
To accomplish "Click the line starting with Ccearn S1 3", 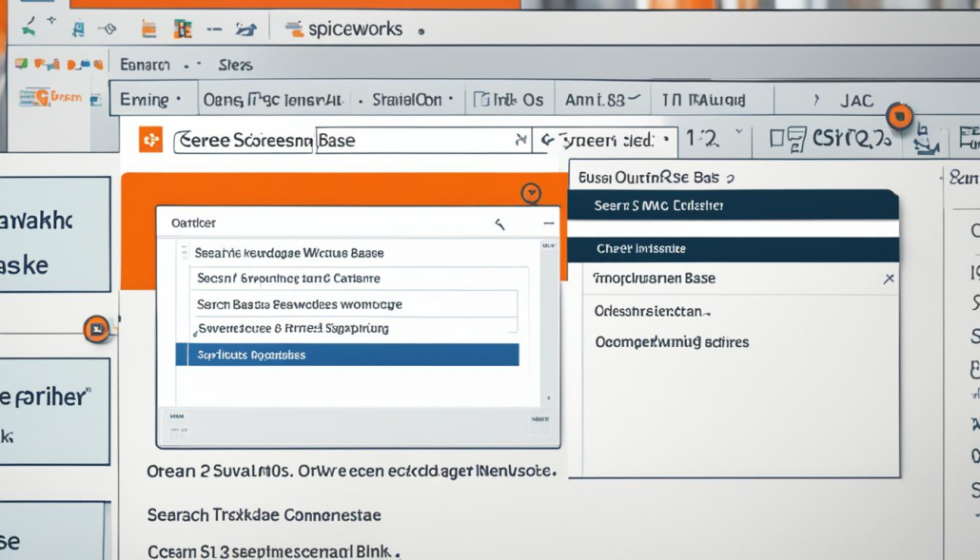I will (274, 551).
